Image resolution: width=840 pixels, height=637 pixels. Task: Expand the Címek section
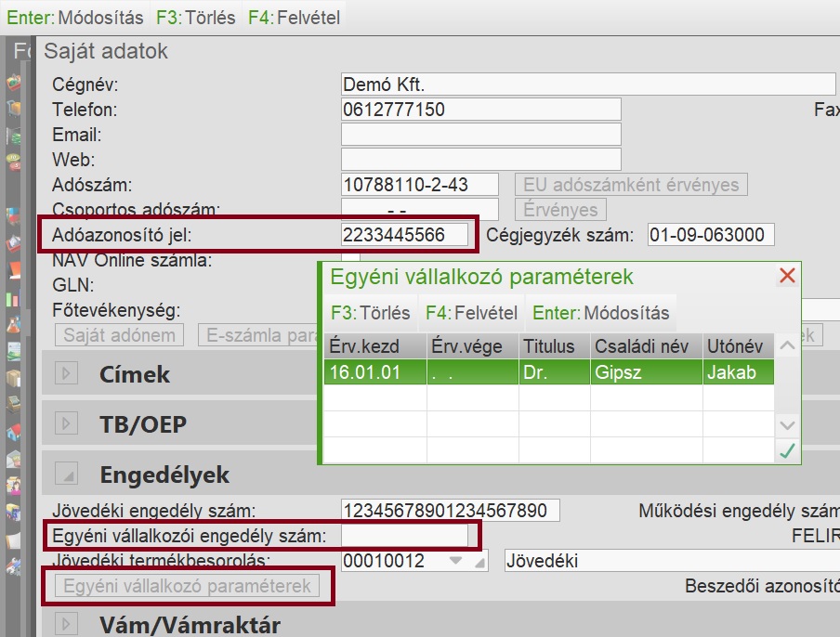[x=66, y=373]
